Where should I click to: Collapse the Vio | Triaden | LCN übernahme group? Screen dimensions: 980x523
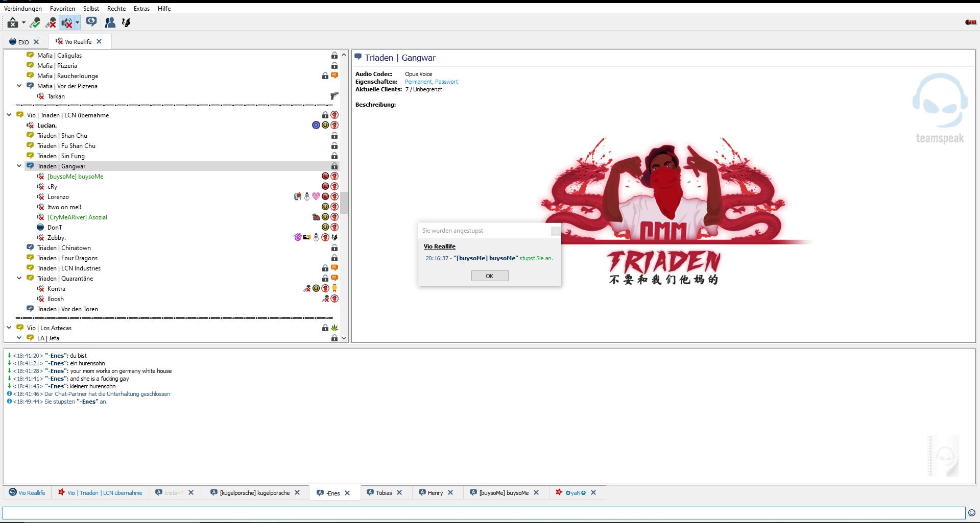[9, 115]
